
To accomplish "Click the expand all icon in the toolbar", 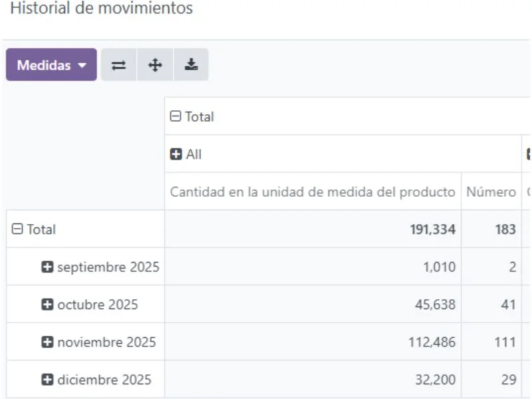I will pos(154,65).
